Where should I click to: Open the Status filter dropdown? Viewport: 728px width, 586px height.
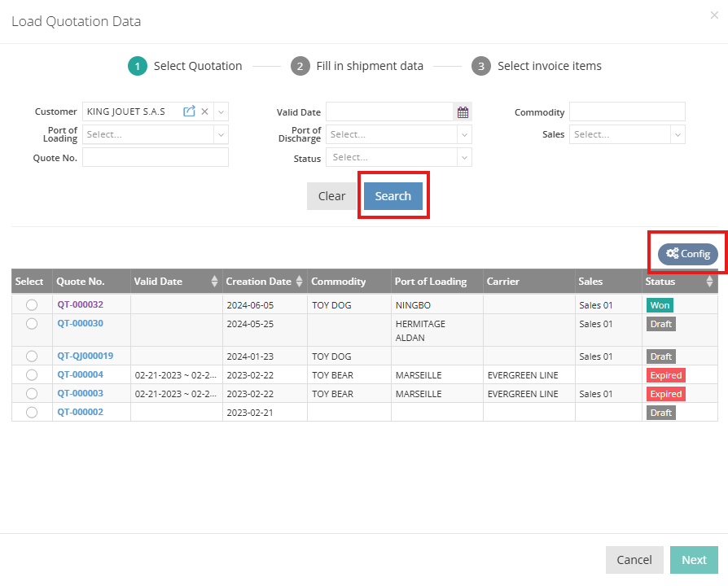pyautogui.click(x=399, y=156)
